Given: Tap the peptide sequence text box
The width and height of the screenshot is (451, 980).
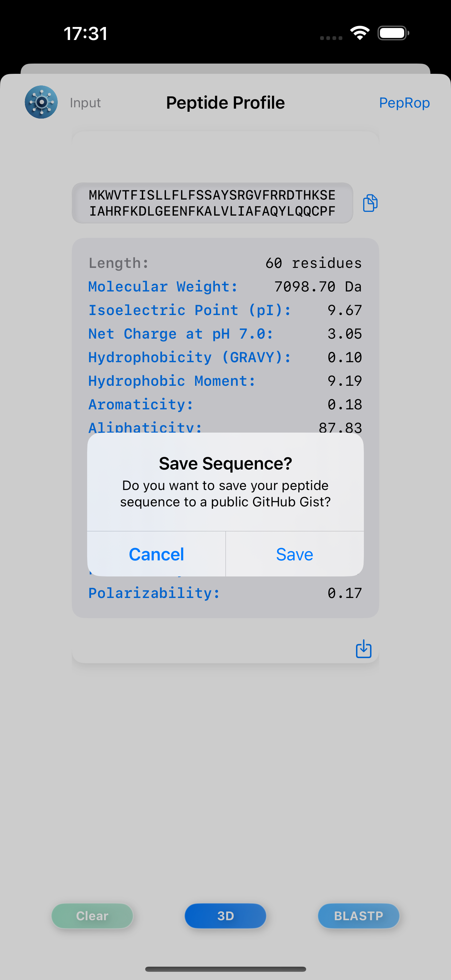Looking at the screenshot, I should pos(212,203).
